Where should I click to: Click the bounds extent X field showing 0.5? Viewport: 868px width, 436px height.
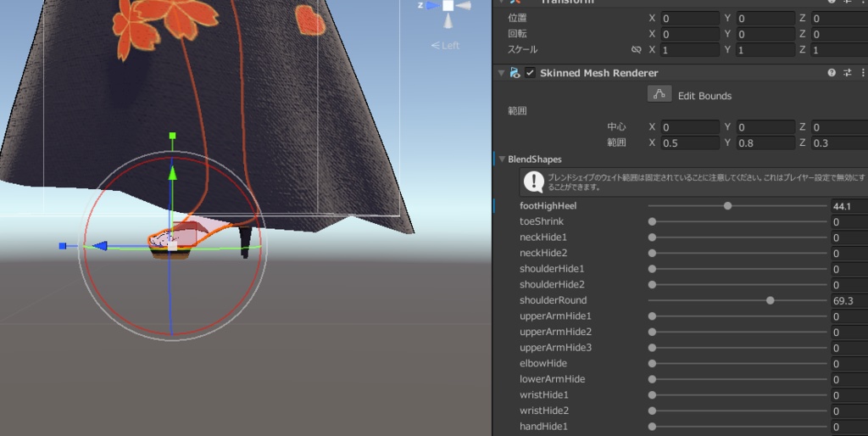pyautogui.click(x=689, y=143)
